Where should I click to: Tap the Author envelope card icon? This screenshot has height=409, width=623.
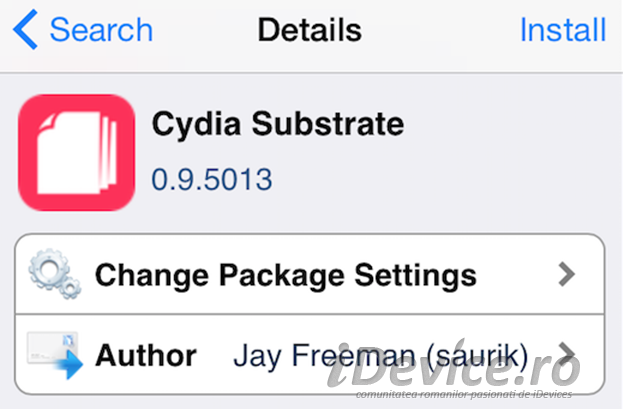point(52,347)
